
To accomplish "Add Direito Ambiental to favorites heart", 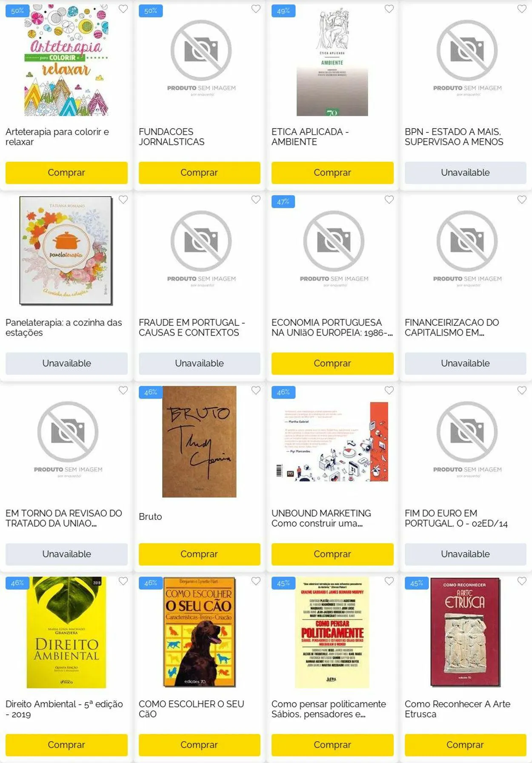I will [123, 581].
